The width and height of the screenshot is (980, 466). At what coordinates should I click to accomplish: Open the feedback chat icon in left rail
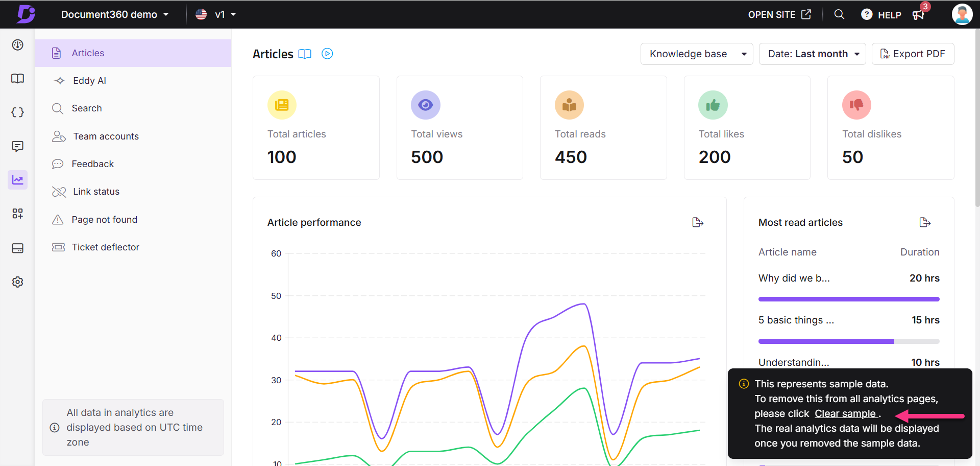coord(18,146)
